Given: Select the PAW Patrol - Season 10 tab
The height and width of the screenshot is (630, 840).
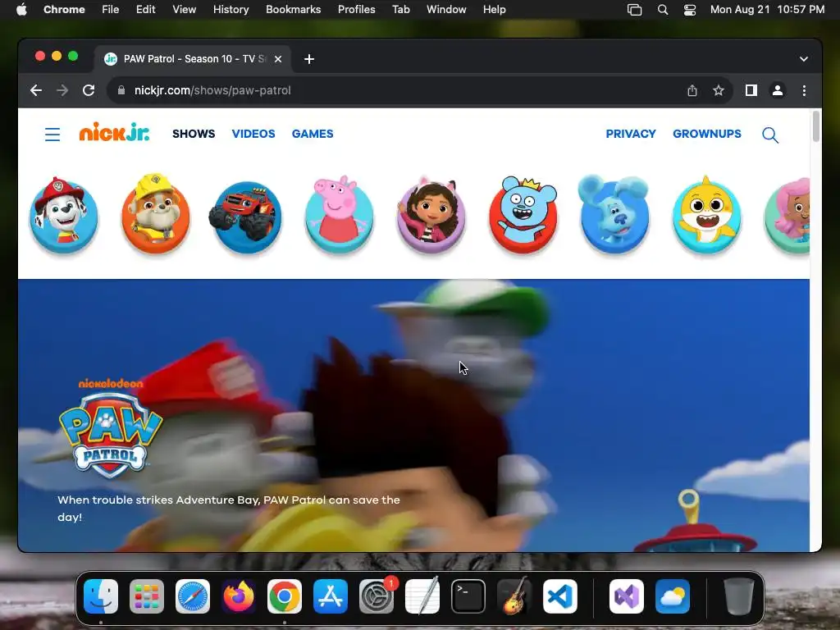Looking at the screenshot, I should pos(193,59).
